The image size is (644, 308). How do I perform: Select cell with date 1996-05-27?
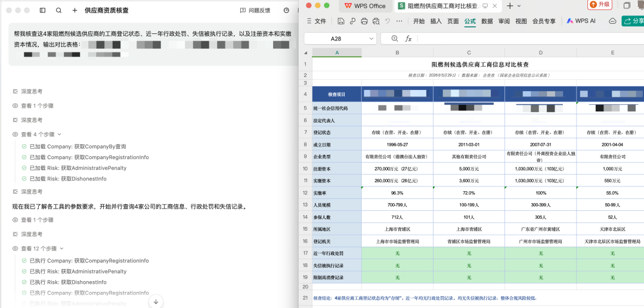397,145
